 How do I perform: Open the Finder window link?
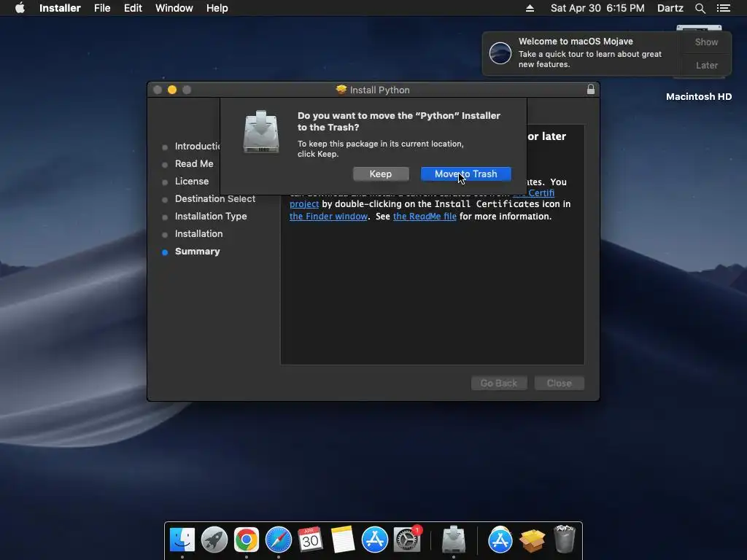[x=328, y=216]
